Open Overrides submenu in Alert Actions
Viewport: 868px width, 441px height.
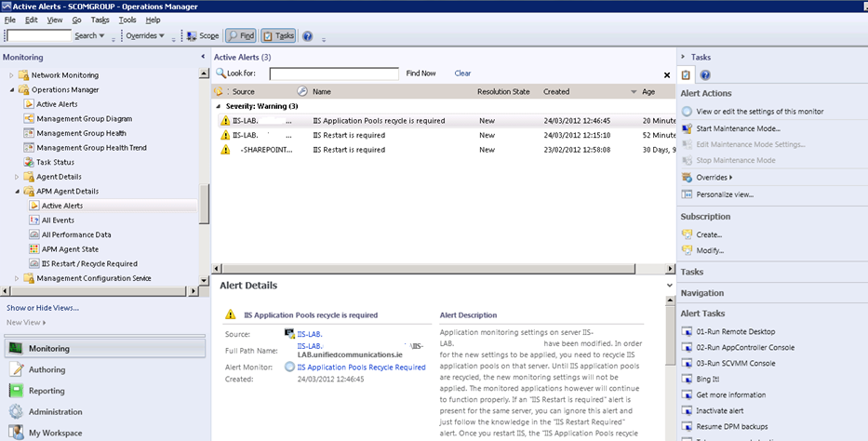tap(714, 178)
